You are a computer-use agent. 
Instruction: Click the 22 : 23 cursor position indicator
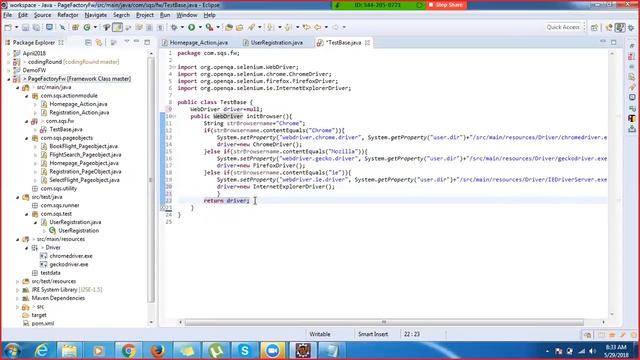[412, 334]
